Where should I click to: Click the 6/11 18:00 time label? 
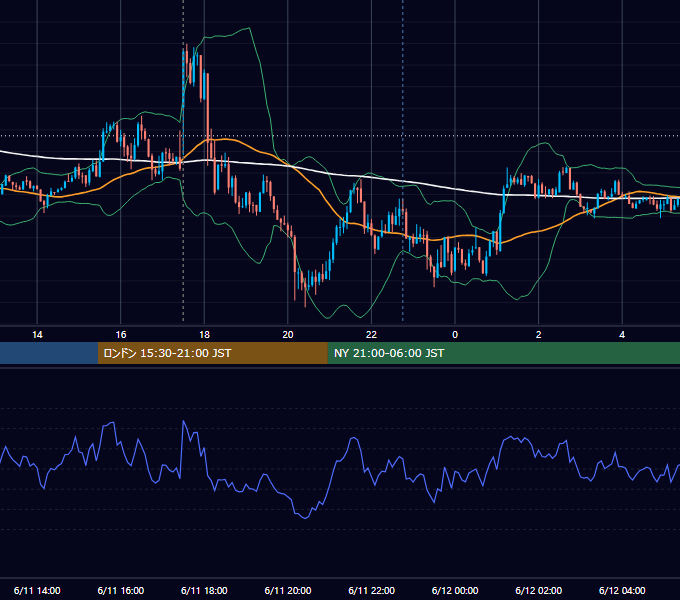click(x=204, y=590)
